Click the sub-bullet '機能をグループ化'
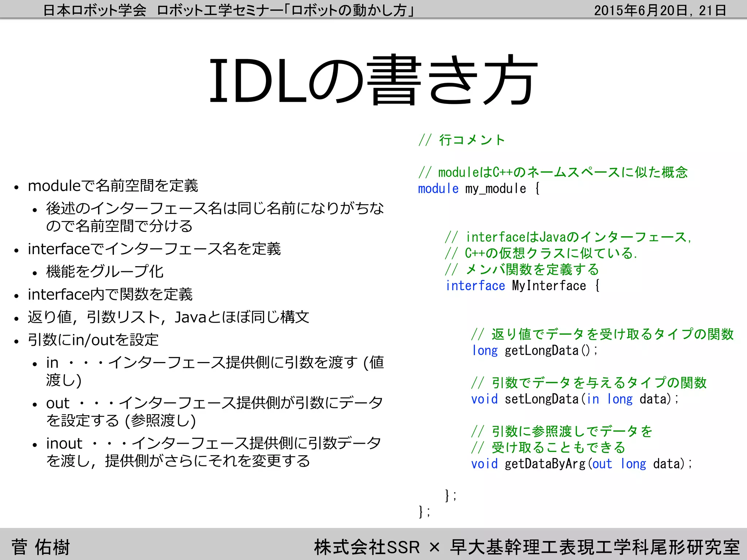The width and height of the screenshot is (747, 560). click(105, 272)
